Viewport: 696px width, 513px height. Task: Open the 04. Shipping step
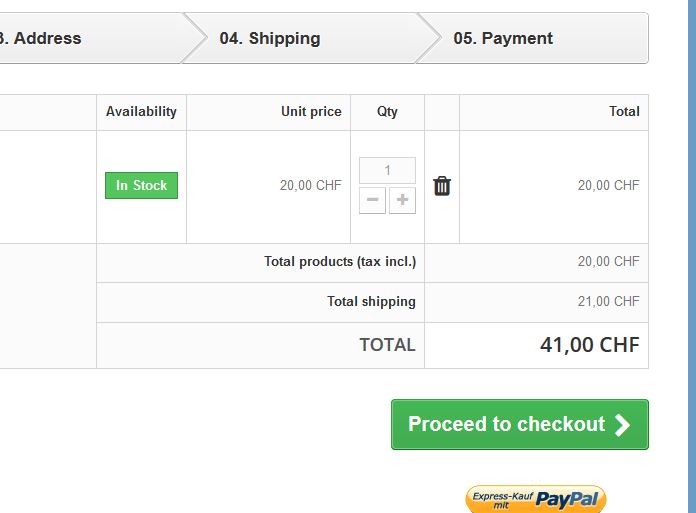(270, 39)
